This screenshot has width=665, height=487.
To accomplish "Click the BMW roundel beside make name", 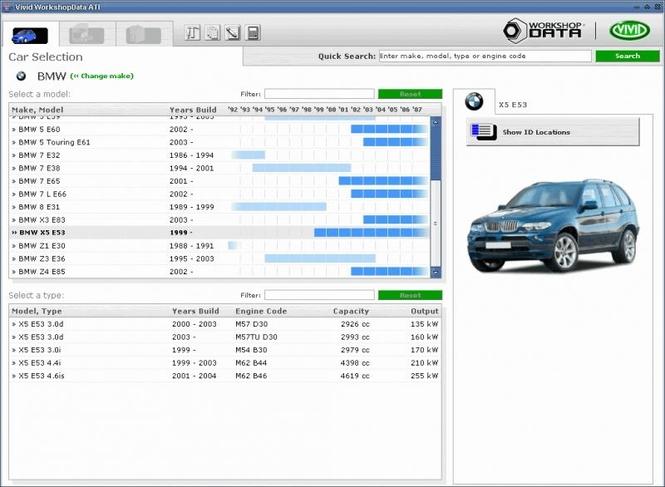I will coord(21,76).
